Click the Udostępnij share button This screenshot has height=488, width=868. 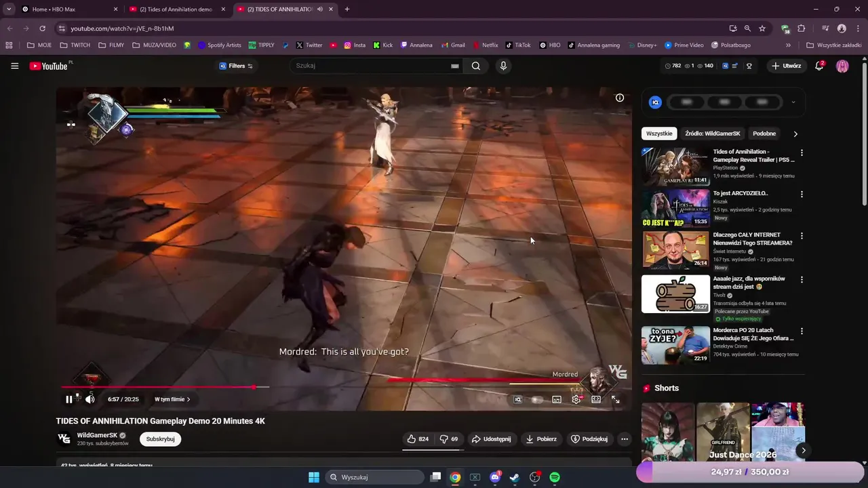point(492,439)
